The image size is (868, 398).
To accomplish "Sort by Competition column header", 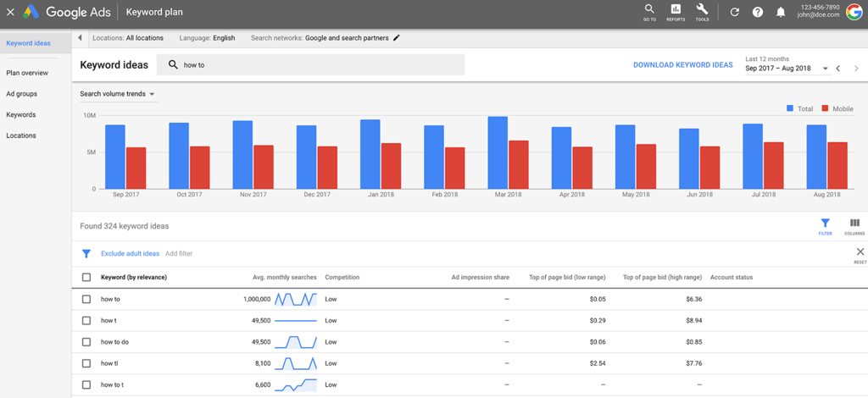I will (x=342, y=278).
